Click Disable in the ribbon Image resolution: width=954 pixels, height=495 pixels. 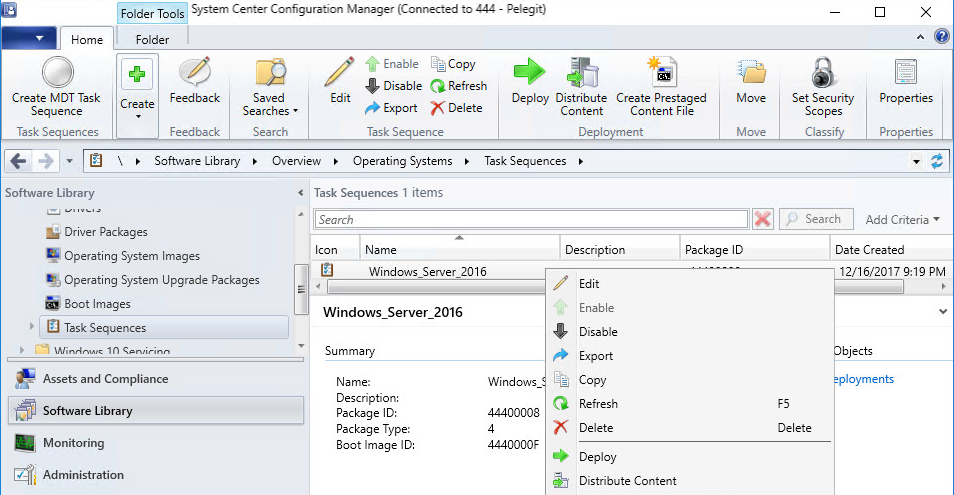tap(394, 86)
